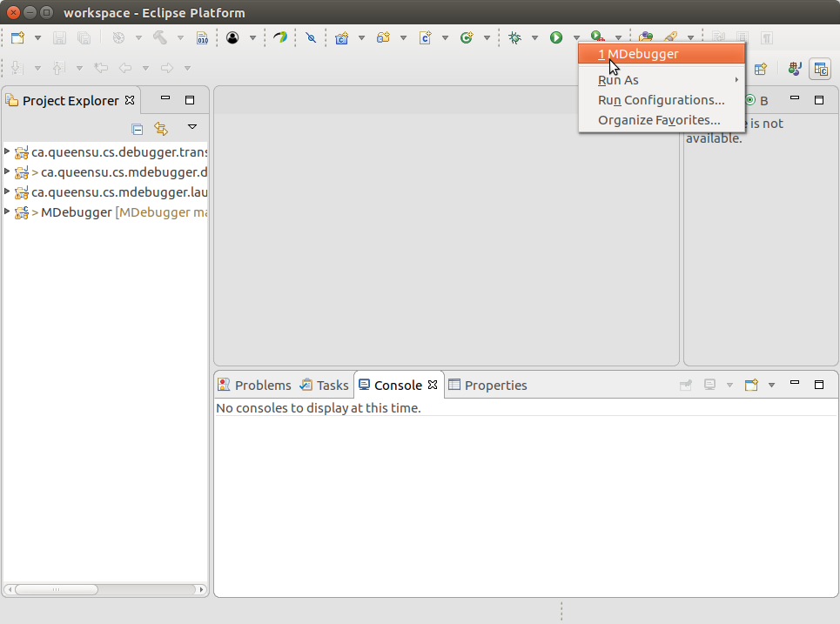
Task: Toggle Pin Console button
Action: 686,385
